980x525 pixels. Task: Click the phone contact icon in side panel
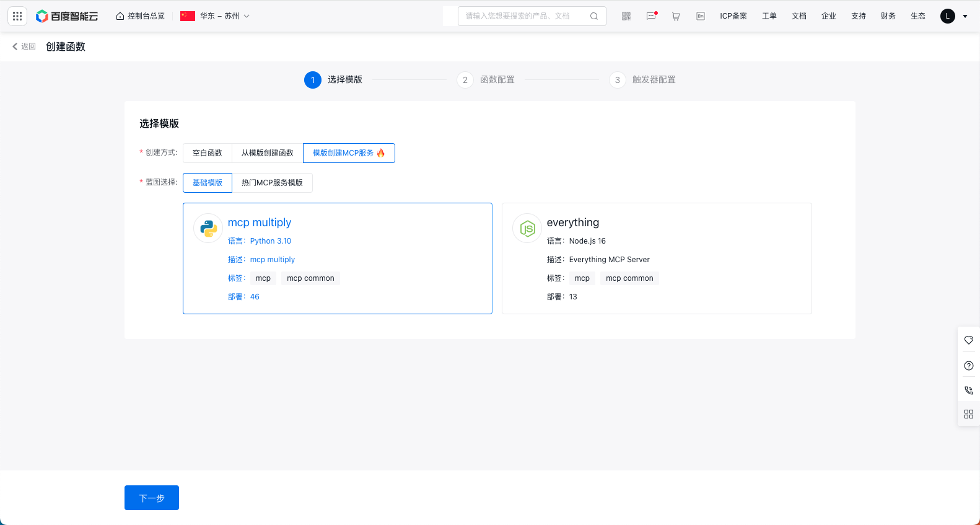pyautogui.click(x=969, y=390)
